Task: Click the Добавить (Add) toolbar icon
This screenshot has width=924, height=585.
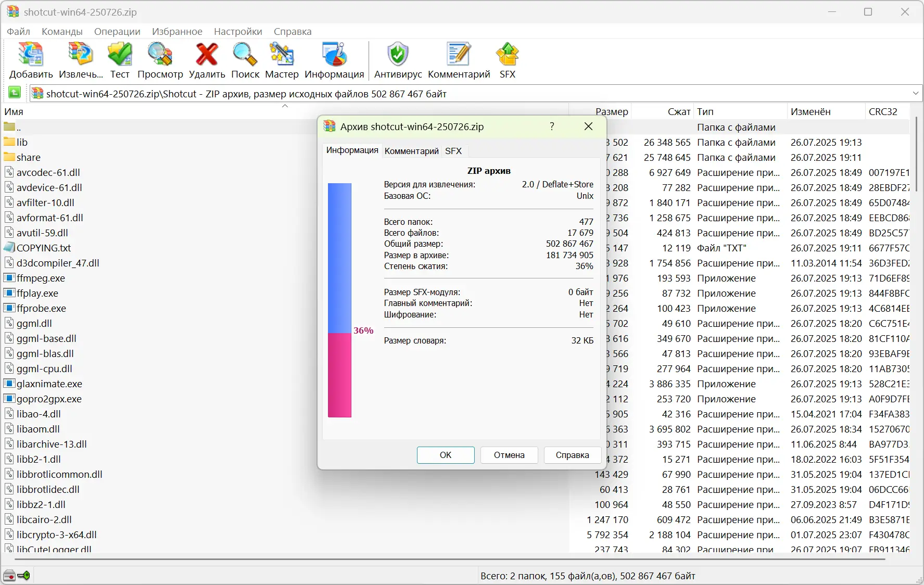Action: [x=31, y=55]
